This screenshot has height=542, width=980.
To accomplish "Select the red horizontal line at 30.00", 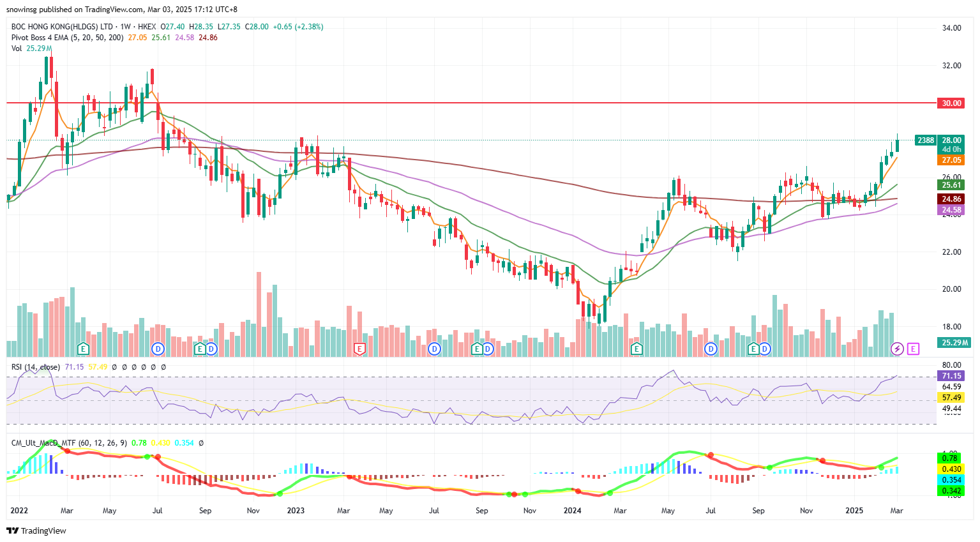I will pyautogui.click(x=471, y=103).
